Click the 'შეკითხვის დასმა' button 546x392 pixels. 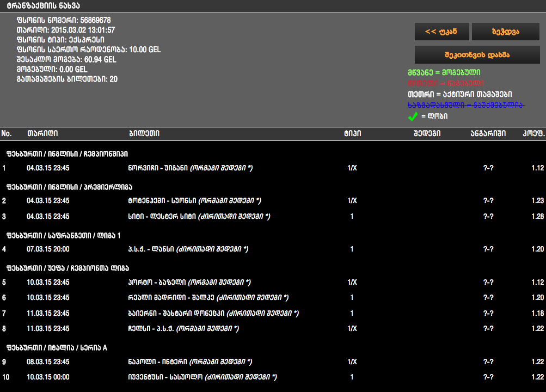click(477, 54)
